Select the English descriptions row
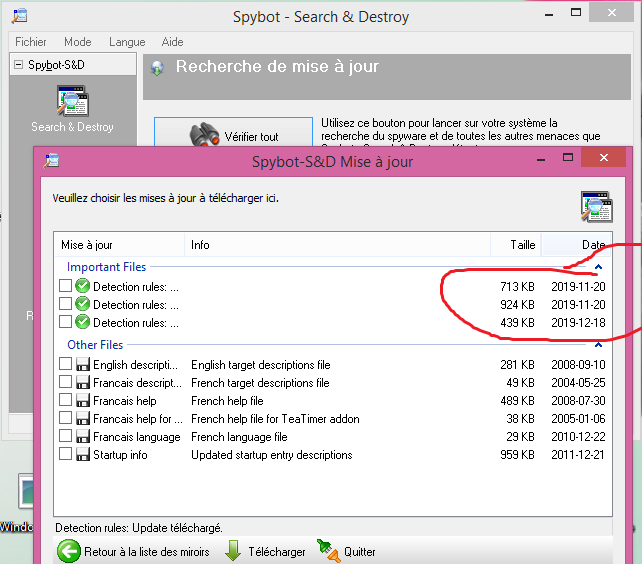 [136, 365]
